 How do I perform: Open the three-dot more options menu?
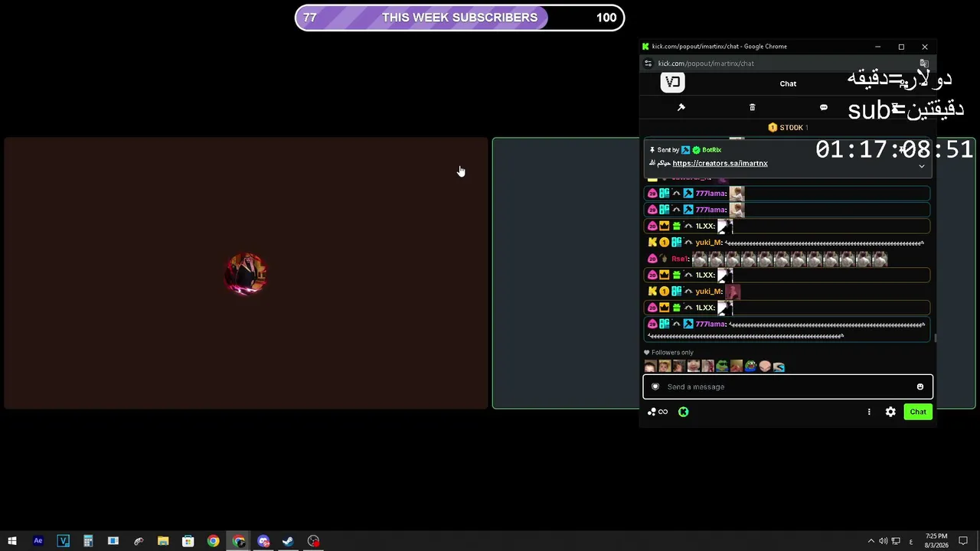[869, 412]
